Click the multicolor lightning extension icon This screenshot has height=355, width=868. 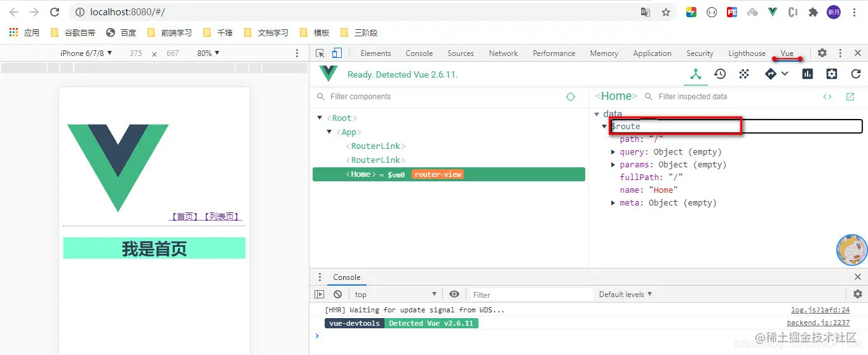691,12
